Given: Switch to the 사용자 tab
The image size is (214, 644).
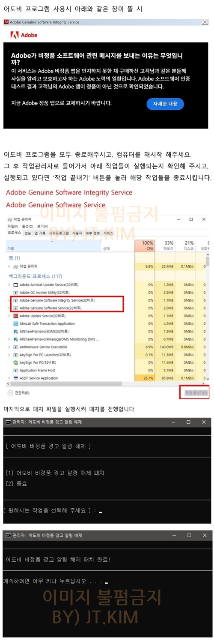Looking at the screenshot, I should (x=77, y=233).
